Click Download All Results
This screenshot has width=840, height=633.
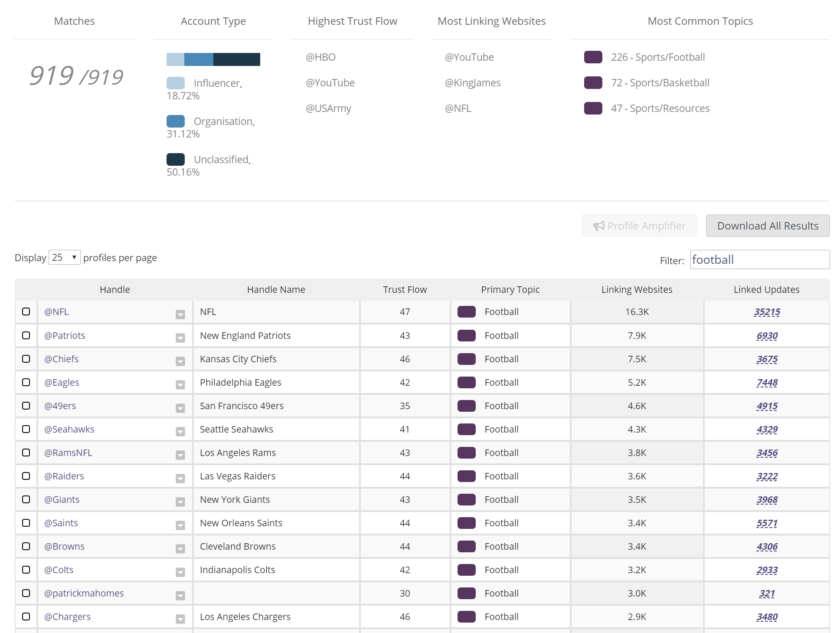768,226
